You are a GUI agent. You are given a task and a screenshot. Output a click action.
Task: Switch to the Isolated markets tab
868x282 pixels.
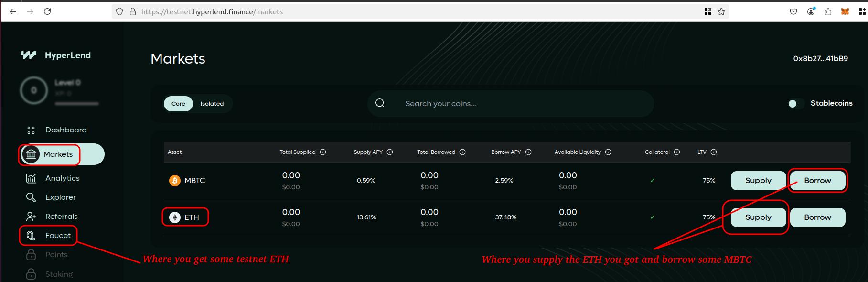coord(212,104)
